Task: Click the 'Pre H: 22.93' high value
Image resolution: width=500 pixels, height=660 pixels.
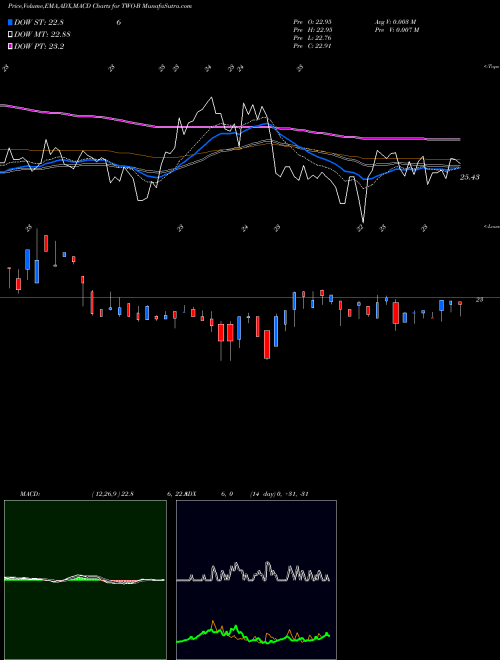Action: tap(313, 30)
